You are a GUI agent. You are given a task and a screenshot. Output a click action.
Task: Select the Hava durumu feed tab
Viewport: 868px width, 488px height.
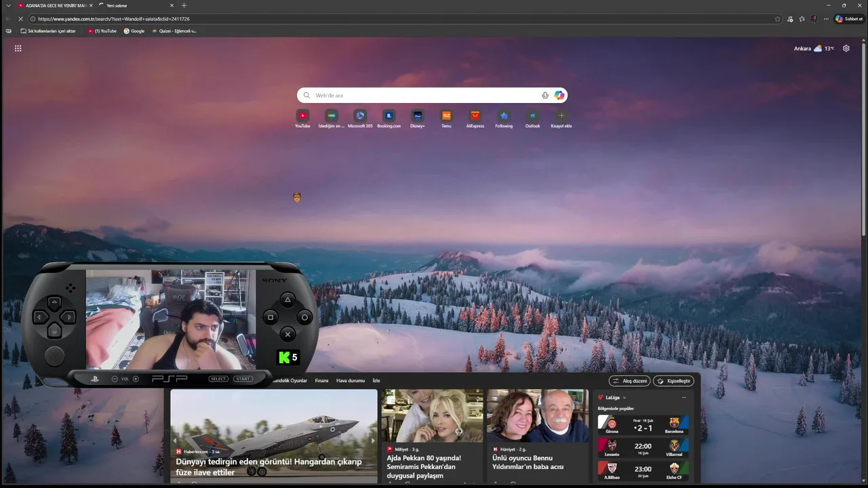tap(351, 381)
